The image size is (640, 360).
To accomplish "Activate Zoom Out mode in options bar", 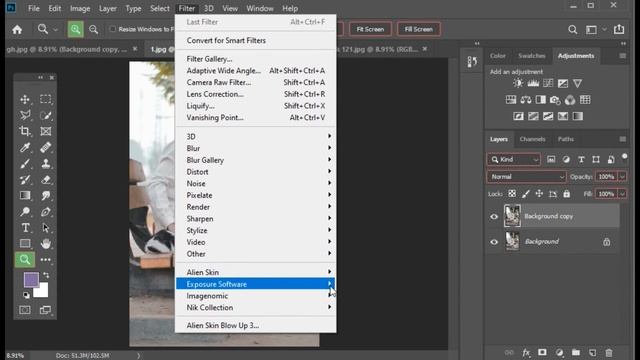I will pos(93,29).
